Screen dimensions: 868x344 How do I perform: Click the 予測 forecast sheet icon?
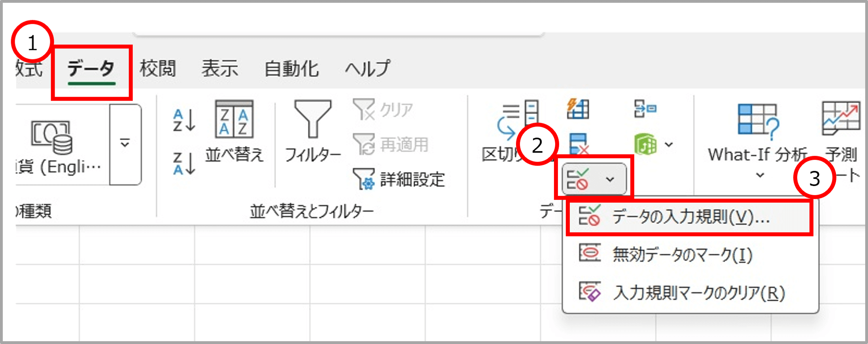(x=841, y=118)
